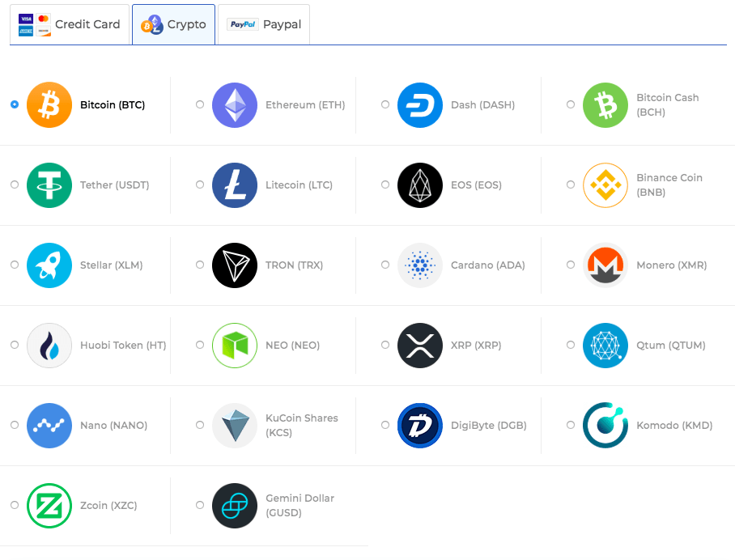Click the Stellar rocket logo icon
Viewport: 735px width, 560px height.
(x=49, y=265)
